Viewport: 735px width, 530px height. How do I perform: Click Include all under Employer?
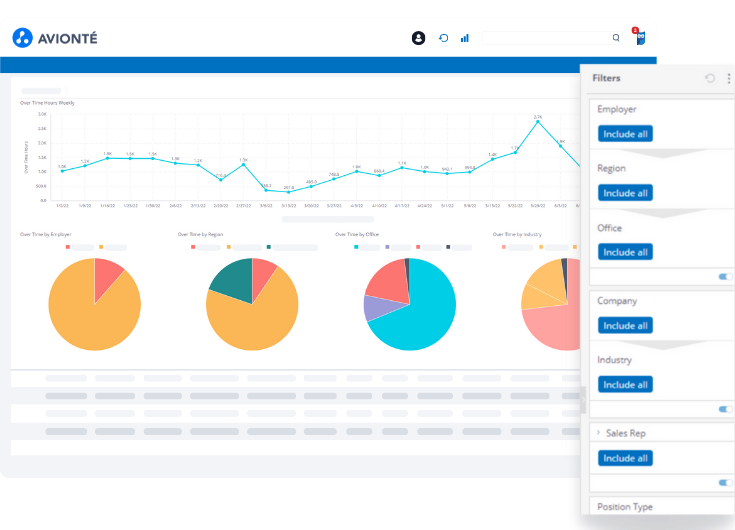tap(625, 133)
